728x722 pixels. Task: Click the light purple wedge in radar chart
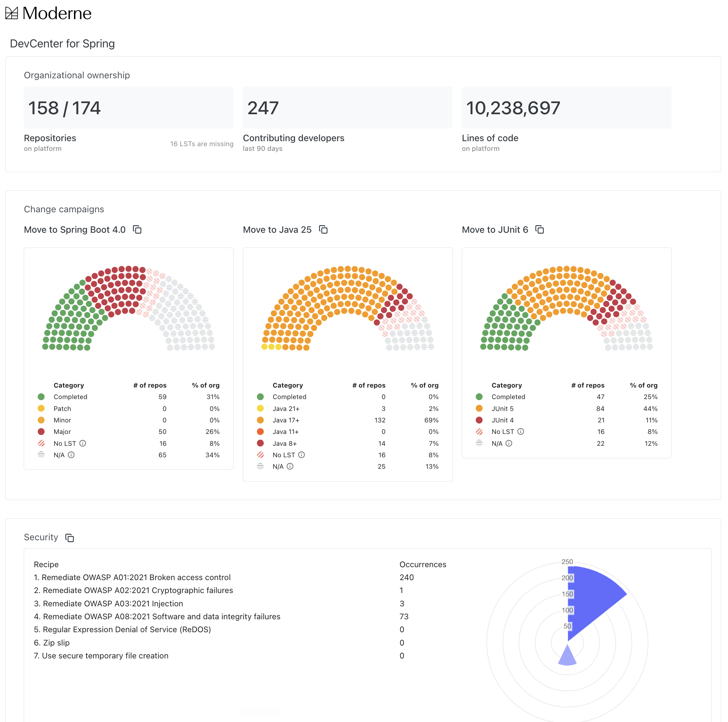tap(567, 655)
